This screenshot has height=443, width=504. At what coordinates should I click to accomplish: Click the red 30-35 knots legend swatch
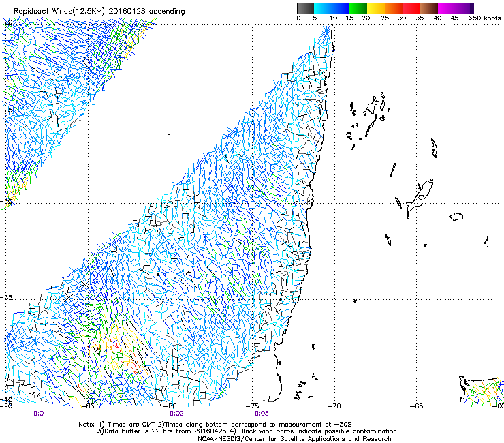pyautogui.click(x=411, y=8)
